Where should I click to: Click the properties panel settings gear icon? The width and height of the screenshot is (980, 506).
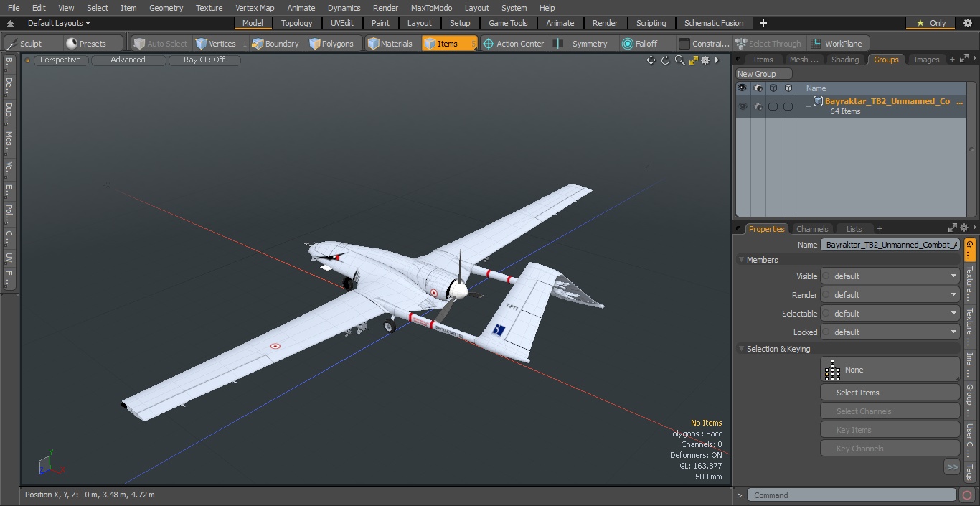(964, 228)
